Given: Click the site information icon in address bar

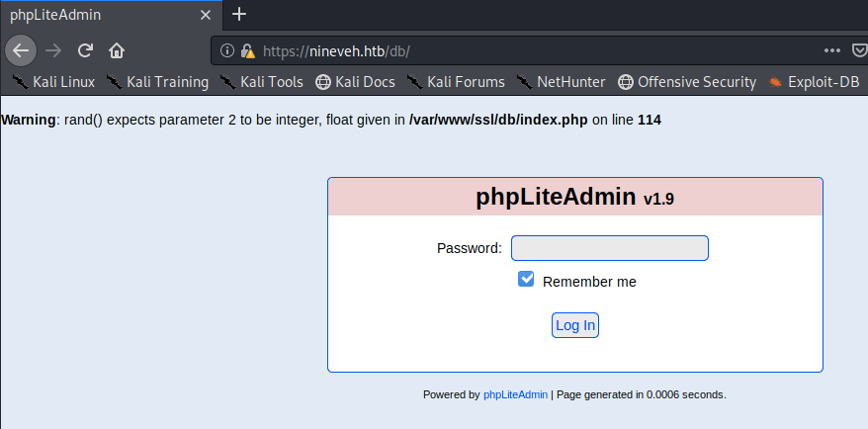Looking at the screenshot, I should 227,50.
